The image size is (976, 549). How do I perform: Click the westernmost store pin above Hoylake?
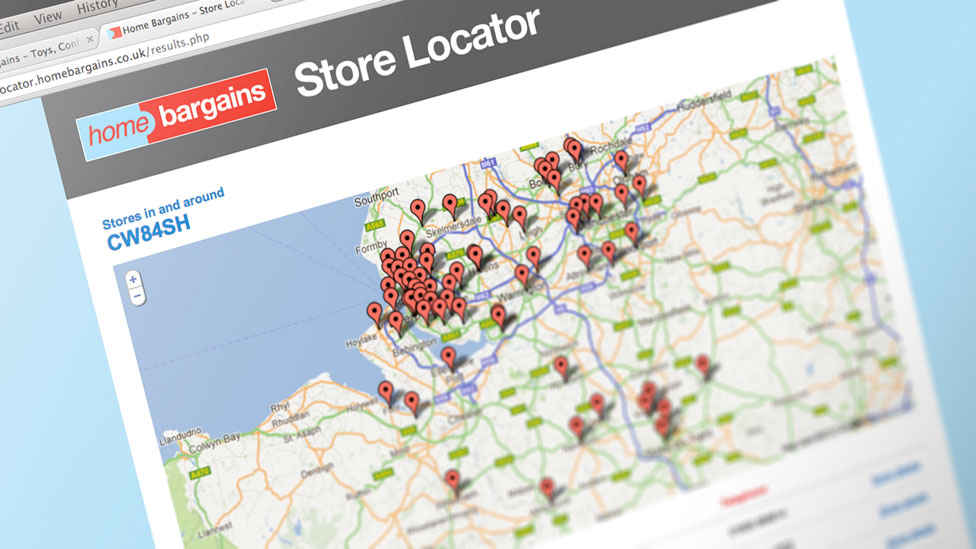coord(374,313)
